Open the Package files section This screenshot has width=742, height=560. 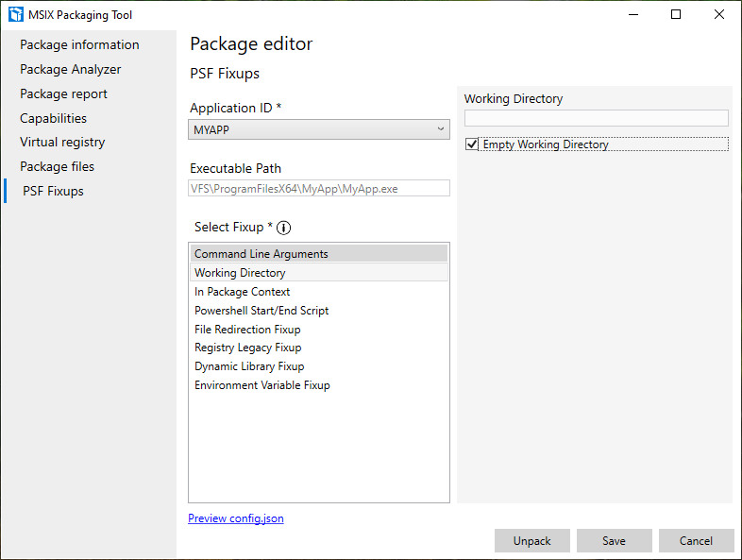tap(57, 166)
